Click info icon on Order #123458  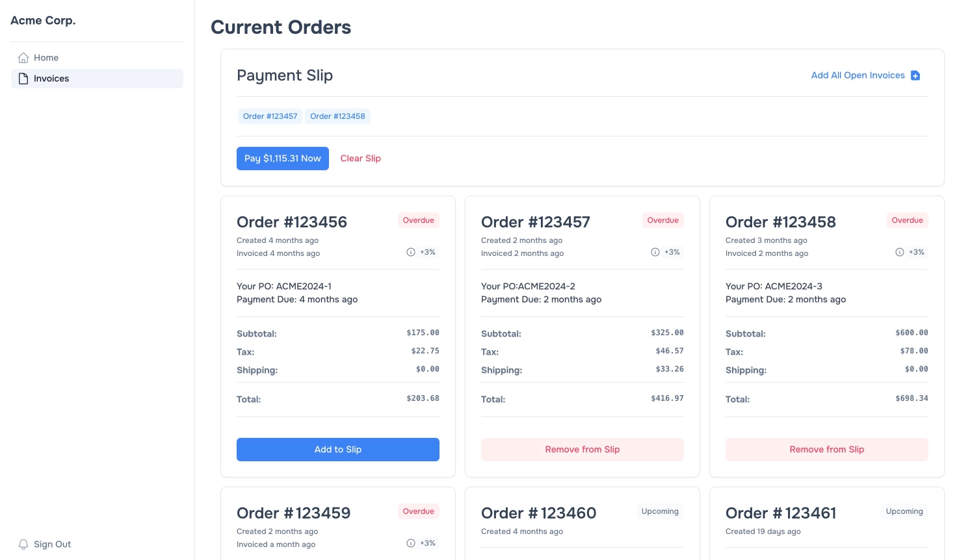pyautogui.click(x=900, y=252)
